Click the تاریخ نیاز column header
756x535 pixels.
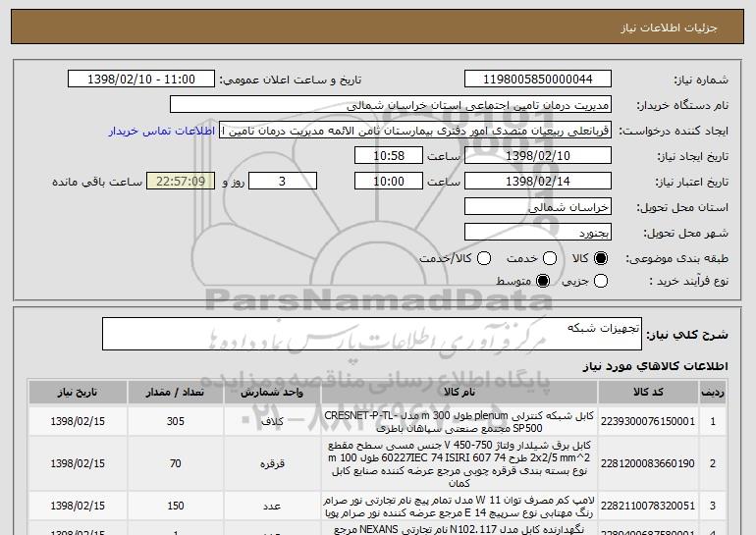[78, 393]
